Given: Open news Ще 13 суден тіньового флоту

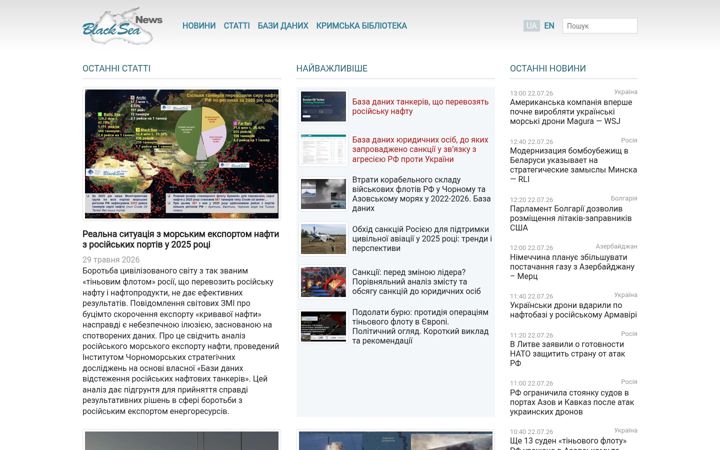Looking at the screenshot, I should coord(568,444).
